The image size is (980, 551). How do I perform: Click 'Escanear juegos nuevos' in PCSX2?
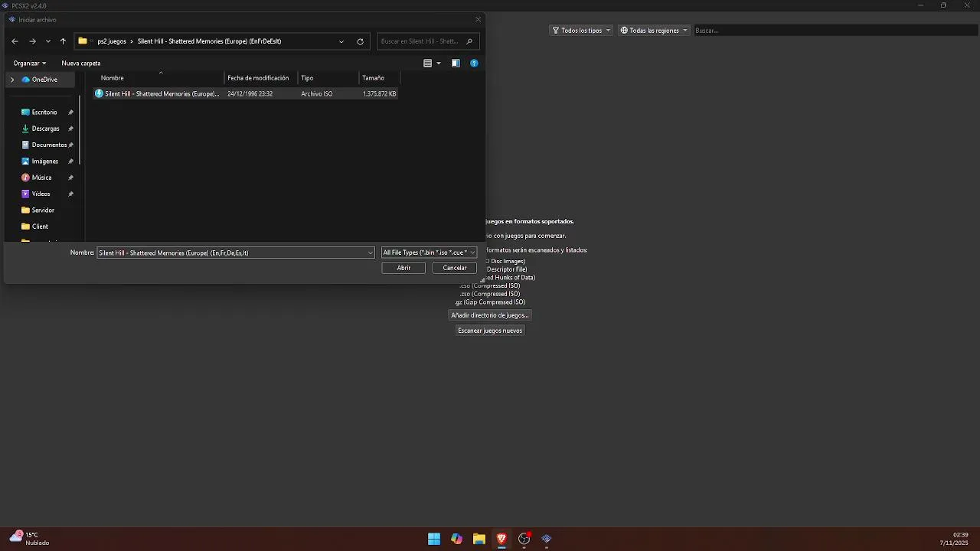pos(490,331)
